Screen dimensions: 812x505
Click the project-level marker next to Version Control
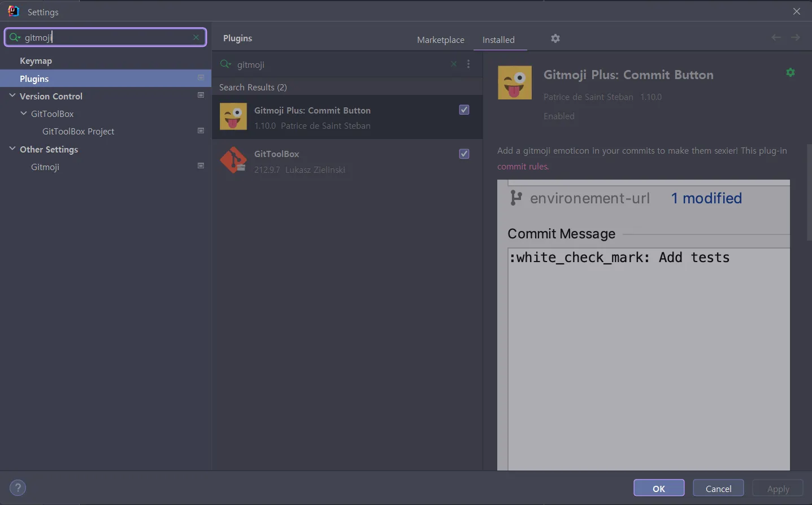(201, 95)
